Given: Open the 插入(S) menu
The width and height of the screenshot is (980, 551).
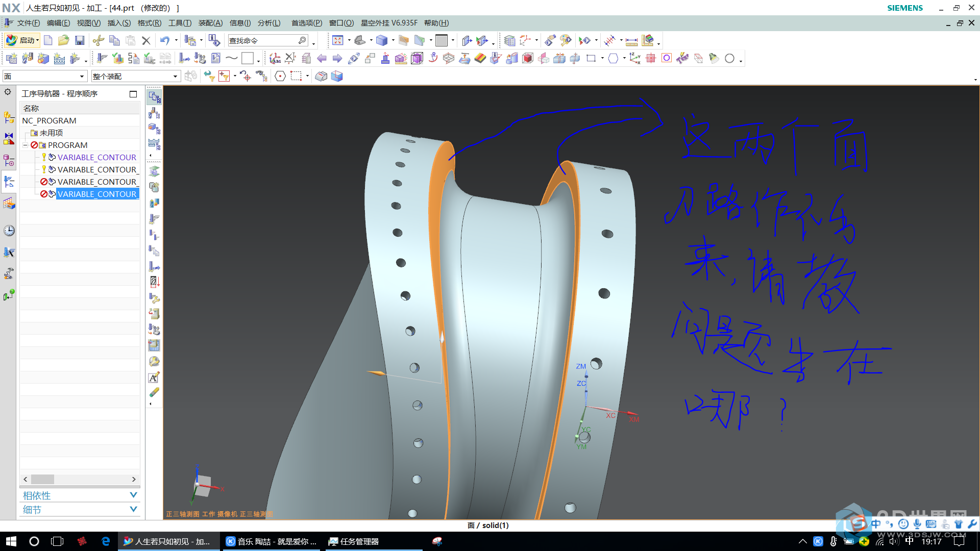Looking at the screenshot, I should coord(119,23).
